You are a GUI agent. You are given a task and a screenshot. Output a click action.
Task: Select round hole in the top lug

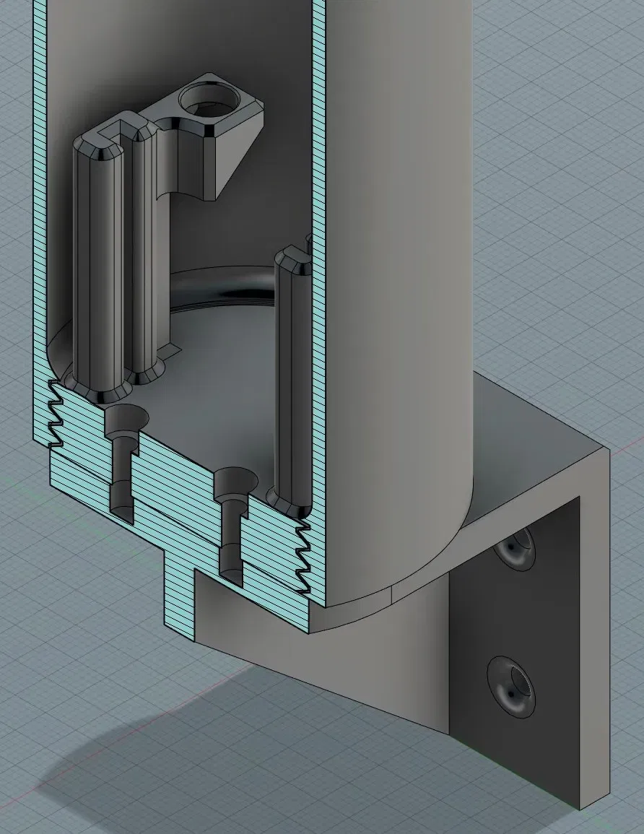pyautogui.click(x=209, y=100)
